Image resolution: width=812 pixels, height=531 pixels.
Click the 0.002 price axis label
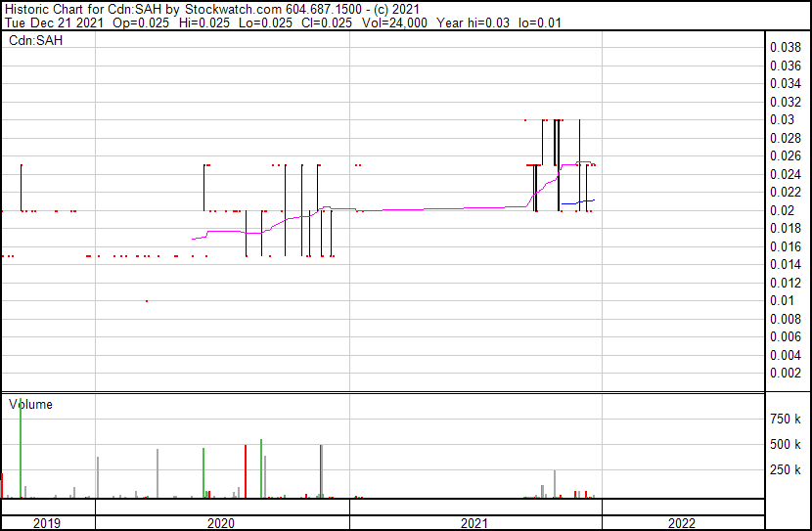(786, 373)
